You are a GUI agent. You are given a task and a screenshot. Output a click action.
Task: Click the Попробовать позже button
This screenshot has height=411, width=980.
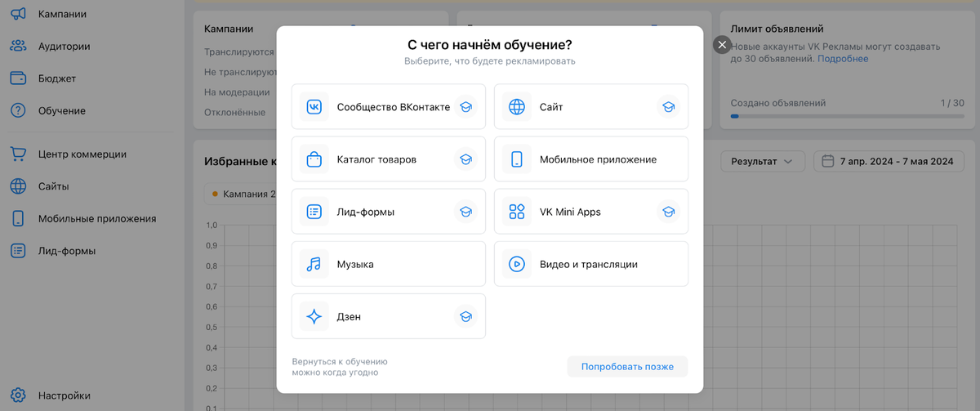pyautogui.click(x=627, y=367)
